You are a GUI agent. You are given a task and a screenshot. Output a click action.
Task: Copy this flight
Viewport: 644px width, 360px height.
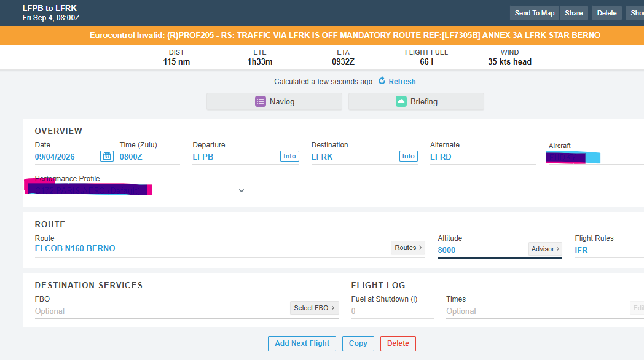(358, 343)
